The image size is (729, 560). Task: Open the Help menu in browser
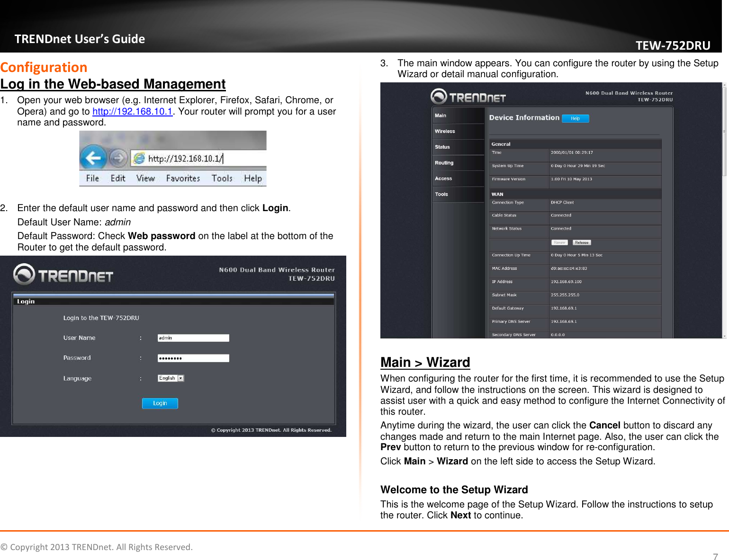(x=253, y=178)
